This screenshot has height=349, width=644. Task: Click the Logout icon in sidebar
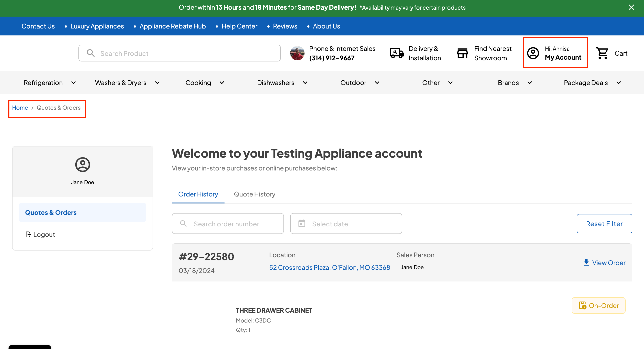coord(28,234)
